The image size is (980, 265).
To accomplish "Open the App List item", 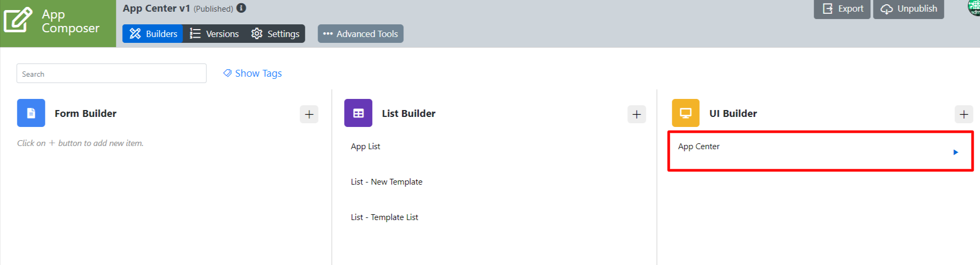I will pos(365,147).
